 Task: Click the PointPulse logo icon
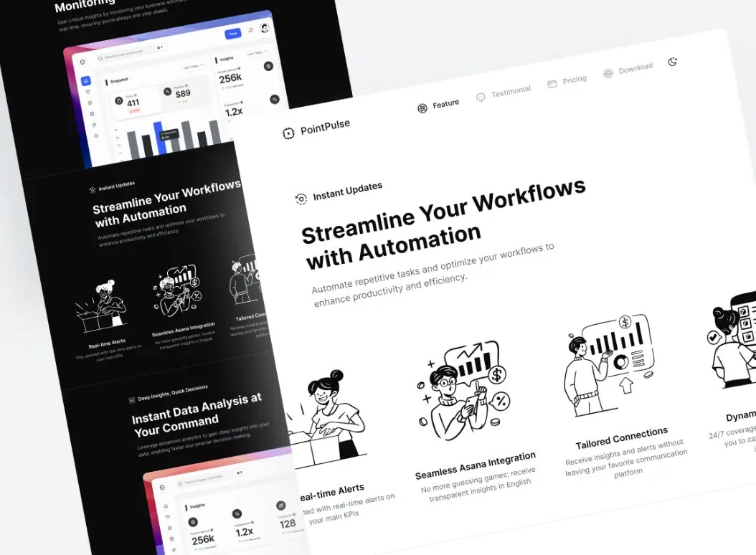click(288, 133)
